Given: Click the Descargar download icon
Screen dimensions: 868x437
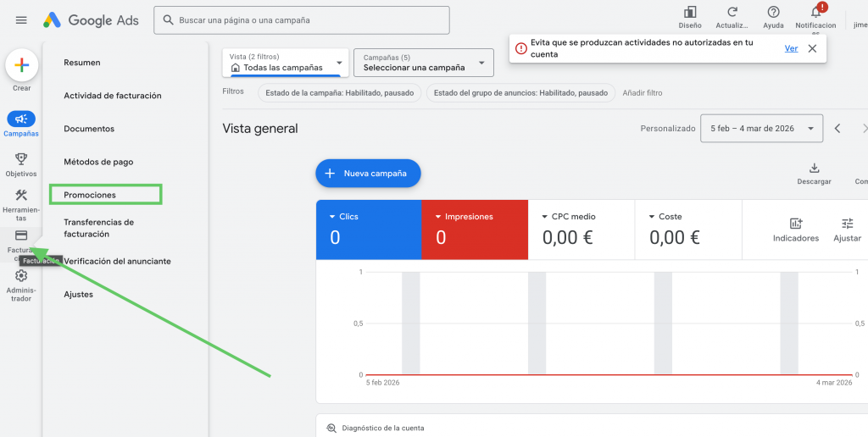Looking at the screenshot, I should [x=814, y=169].
